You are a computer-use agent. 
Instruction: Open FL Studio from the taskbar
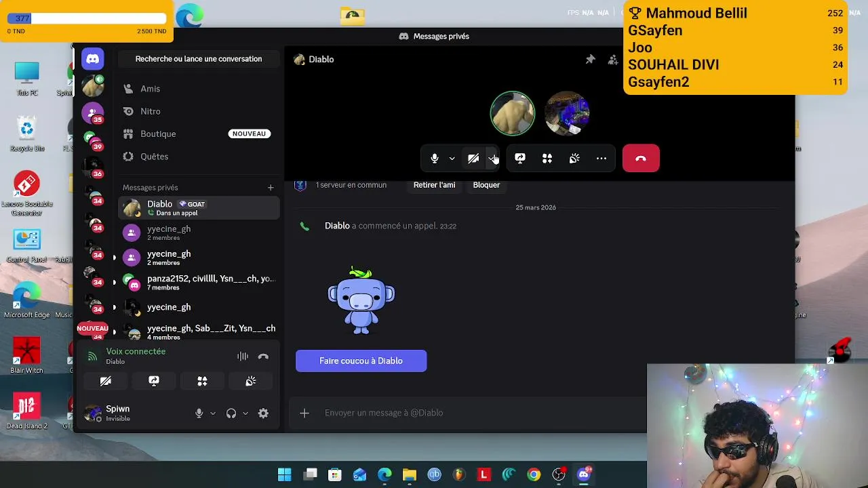tap(460, 474)
